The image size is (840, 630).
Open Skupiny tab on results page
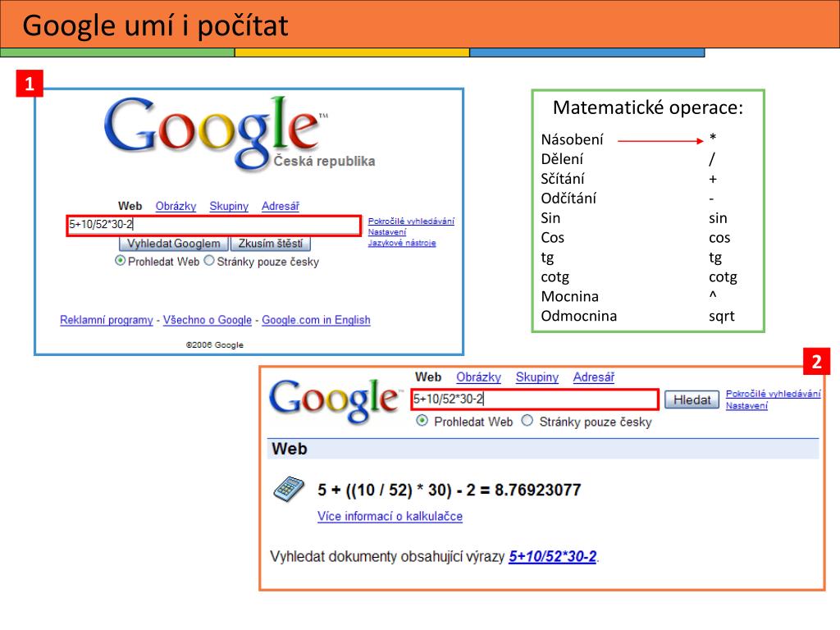[x=536, y=377]
